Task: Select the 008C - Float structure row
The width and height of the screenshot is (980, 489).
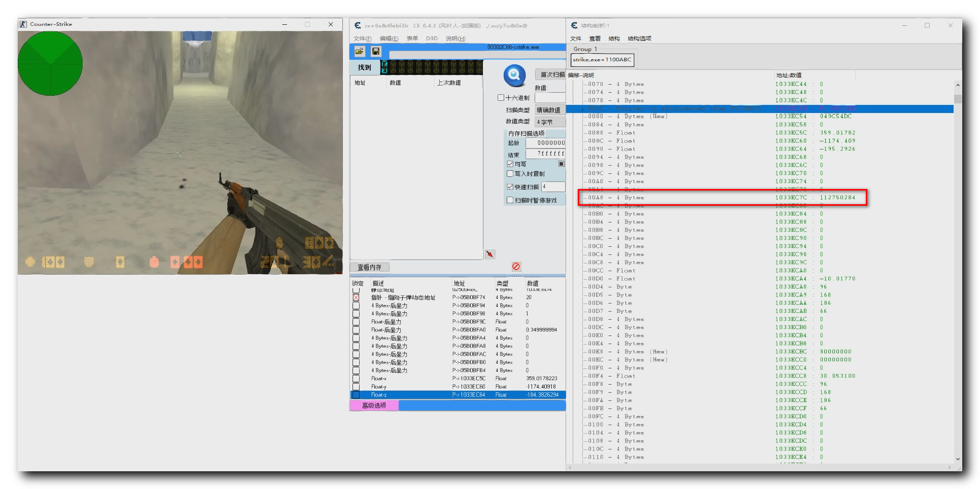Action: pyautogui.click(x=761, y=141)
